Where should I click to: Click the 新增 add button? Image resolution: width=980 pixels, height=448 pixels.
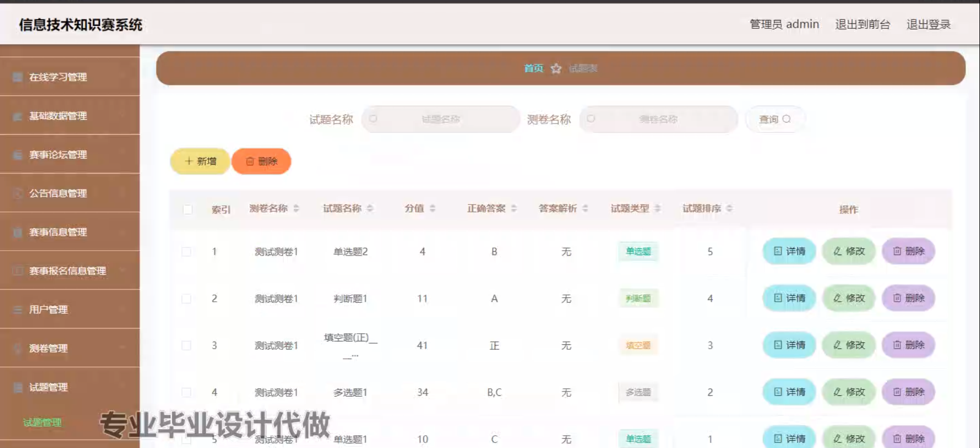(200, 161)
